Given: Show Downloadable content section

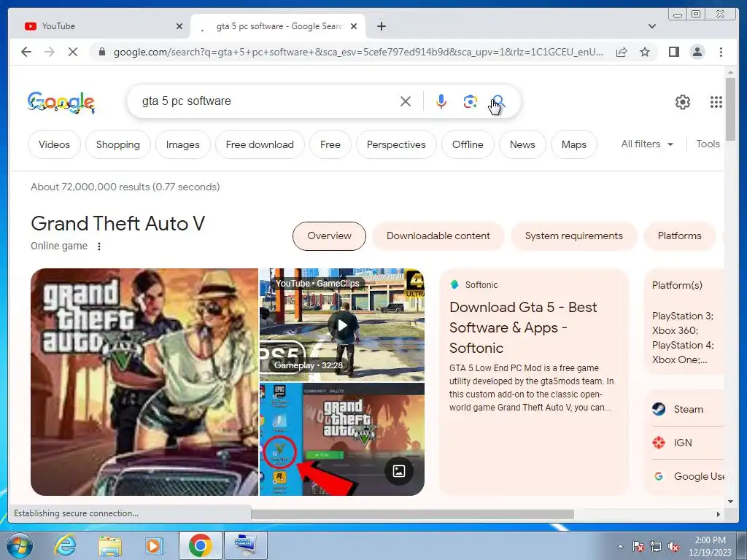Looking at the screenshot, I should (438, 236).
